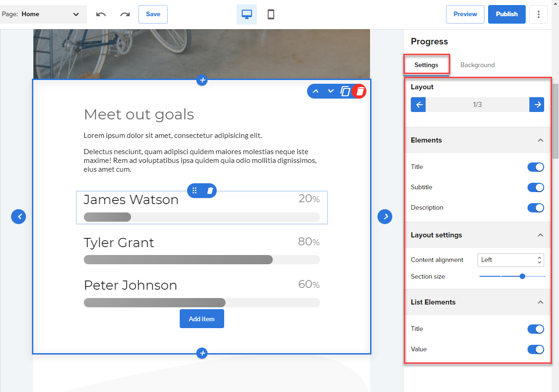Open the Settings tab

tap(426, 65)
